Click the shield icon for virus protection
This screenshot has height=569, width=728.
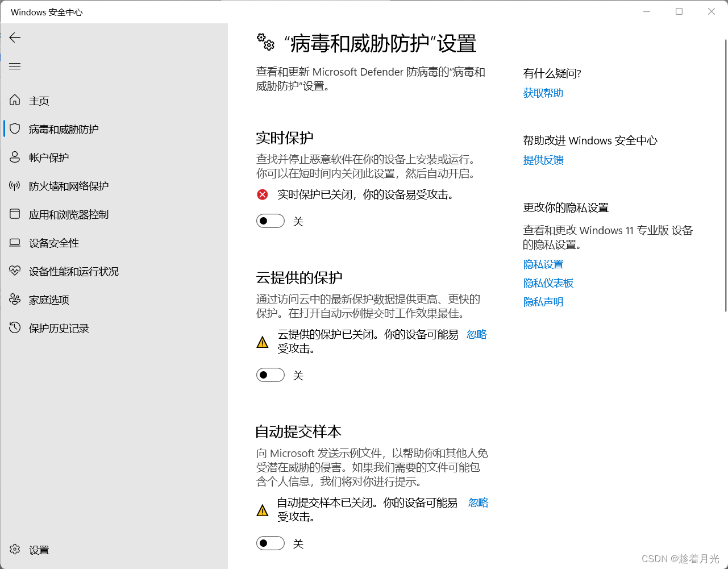click(15, 129)
